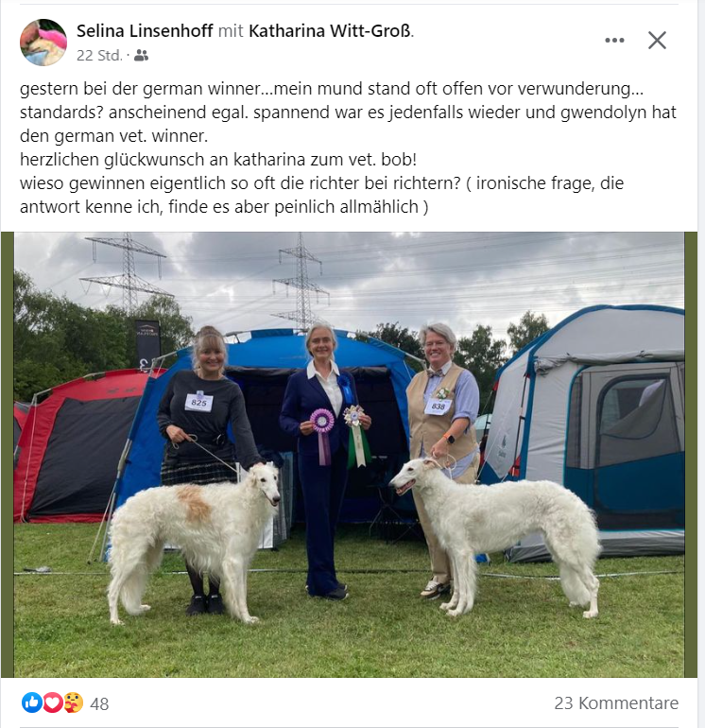The width and height of the screenshot is (705, 728).
Task: Open the dog show photo full size
Action: pos(349,455)
